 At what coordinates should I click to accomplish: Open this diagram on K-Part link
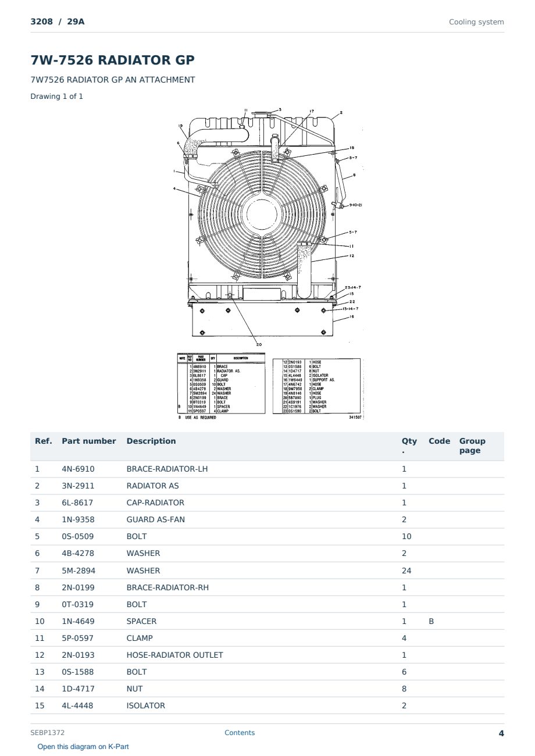[83, 747]
